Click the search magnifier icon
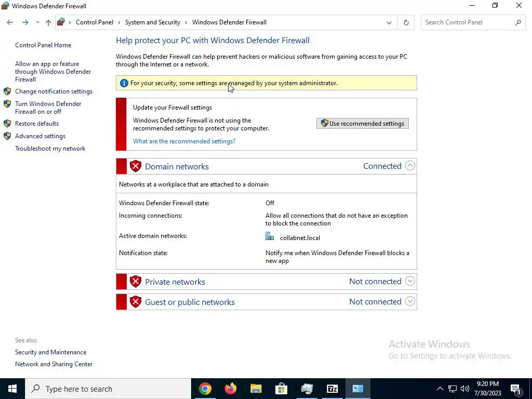This screenshot has width=532, height=399. click(x=518, y=22)
